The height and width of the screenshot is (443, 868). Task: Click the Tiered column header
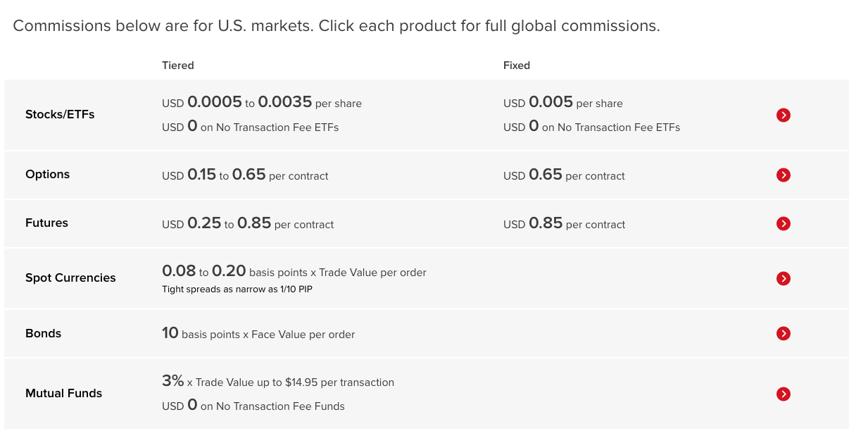click(177, 65)
